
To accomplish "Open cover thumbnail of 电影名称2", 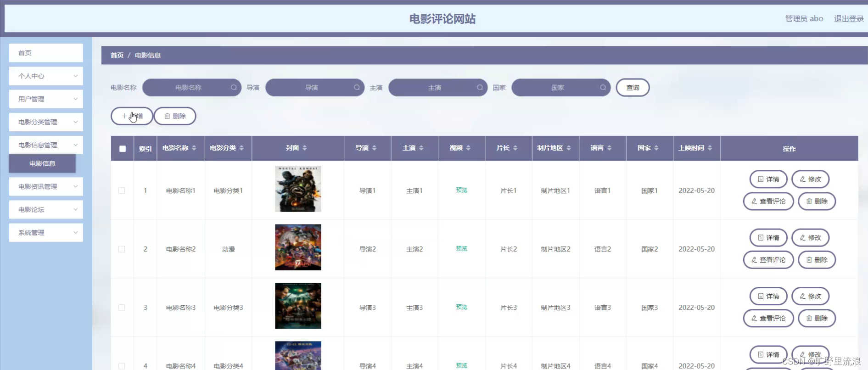I will (x=298, y=247).
